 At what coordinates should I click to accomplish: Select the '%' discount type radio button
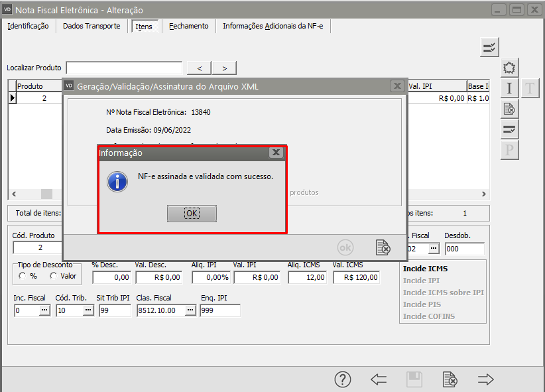click(23, 276)
